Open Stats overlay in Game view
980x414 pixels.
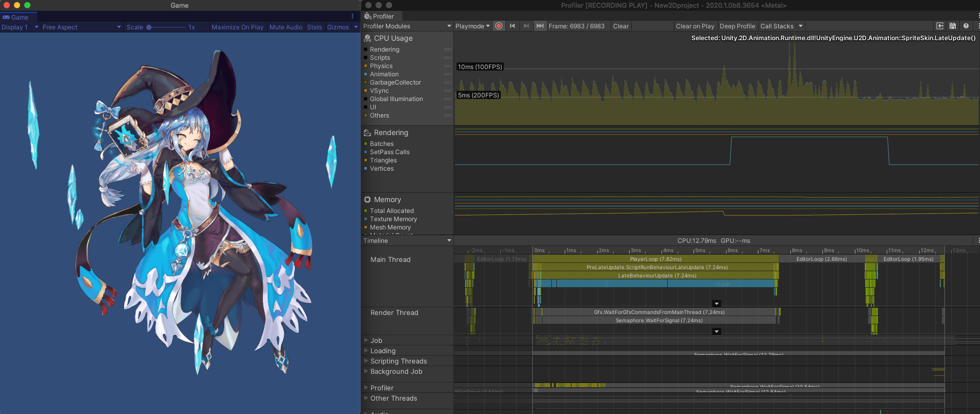pyautogui.click(x=314, y=27)
